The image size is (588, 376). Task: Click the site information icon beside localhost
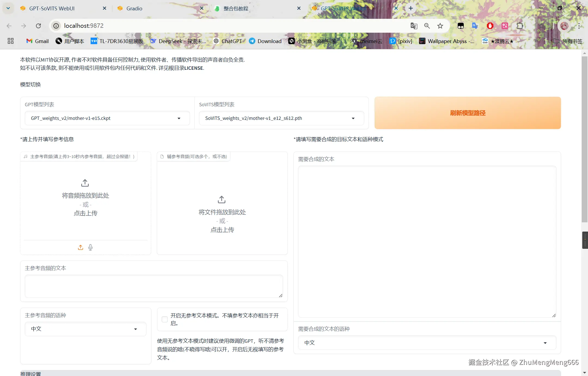coord(56,26)
